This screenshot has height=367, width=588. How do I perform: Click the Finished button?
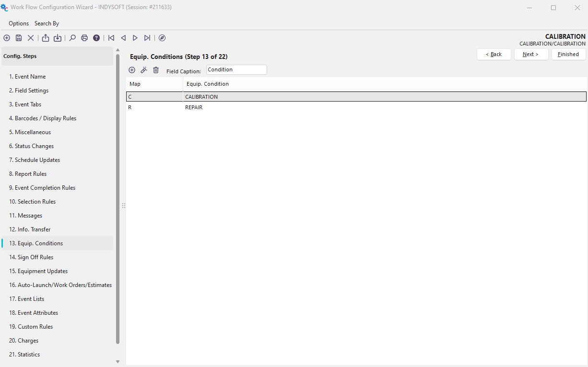[568, 54]
